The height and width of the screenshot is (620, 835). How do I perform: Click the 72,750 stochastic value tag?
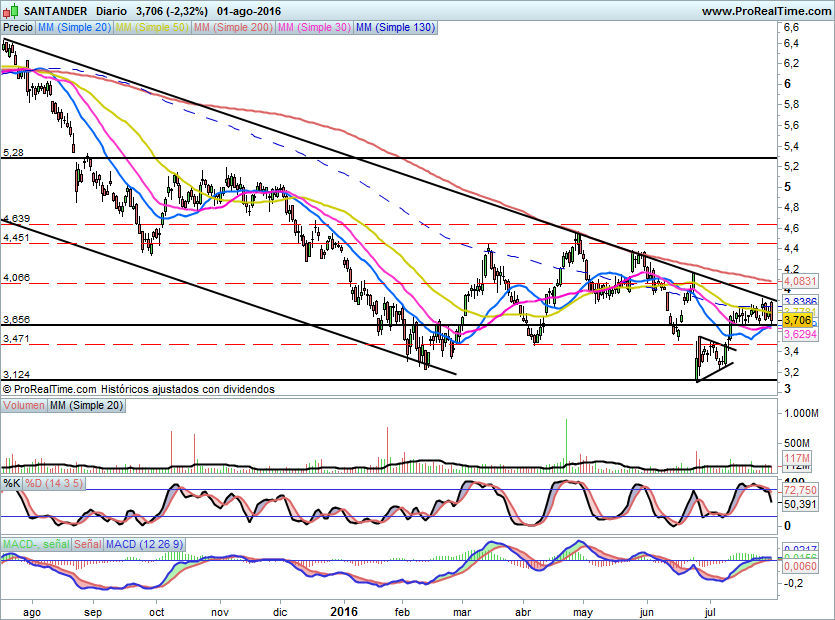click(x=800, y=490)
